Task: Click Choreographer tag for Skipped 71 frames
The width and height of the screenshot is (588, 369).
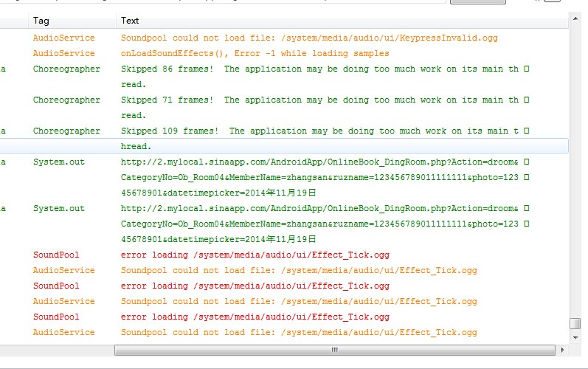Action: 66,100
